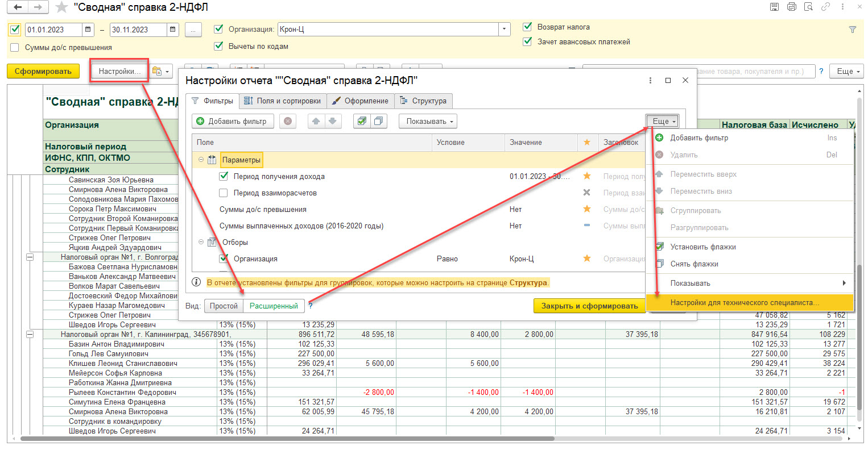This screenshot has width=868, height=450.
Task: Choose Настройки для технического специалиста menu item
Action: click(750, 302)
